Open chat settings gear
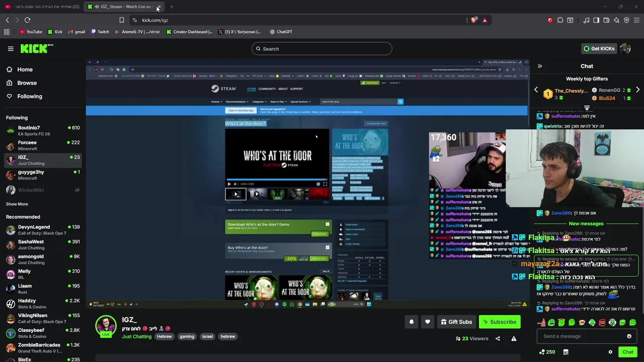This screenshot has width=644, height=362. click(x=610, y=352)
